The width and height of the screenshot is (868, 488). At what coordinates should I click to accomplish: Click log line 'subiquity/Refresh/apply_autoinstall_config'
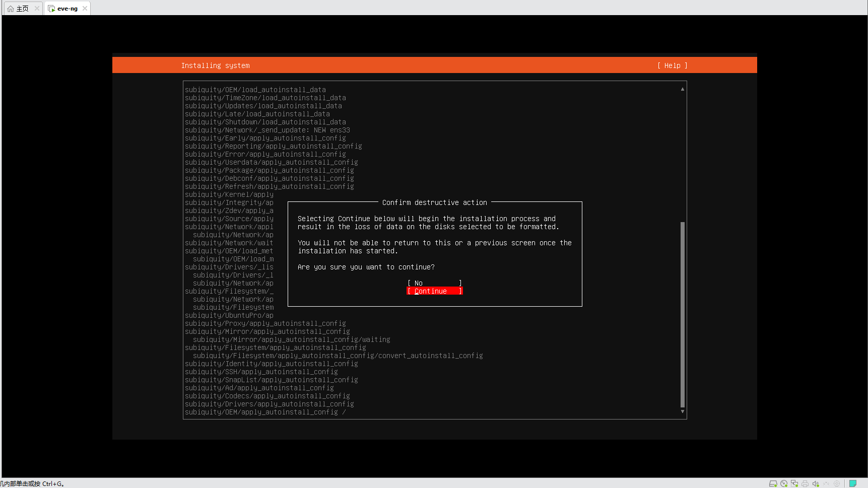click(x=270, y=186)
